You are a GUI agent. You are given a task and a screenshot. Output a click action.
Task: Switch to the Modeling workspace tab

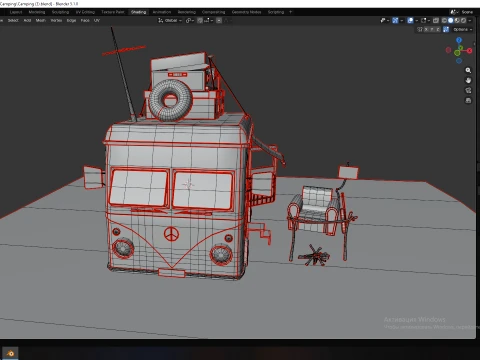point(37,12)
